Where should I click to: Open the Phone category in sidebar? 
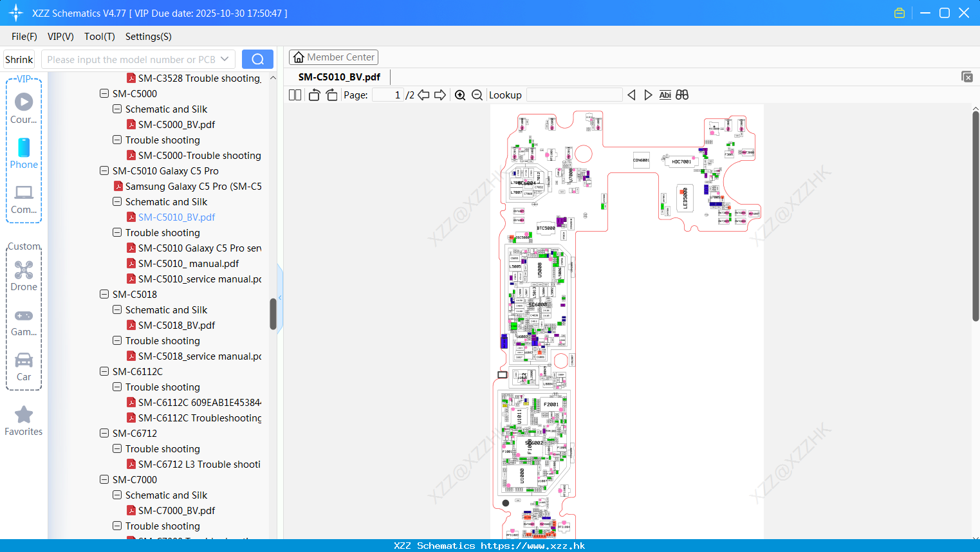[24, 154]
